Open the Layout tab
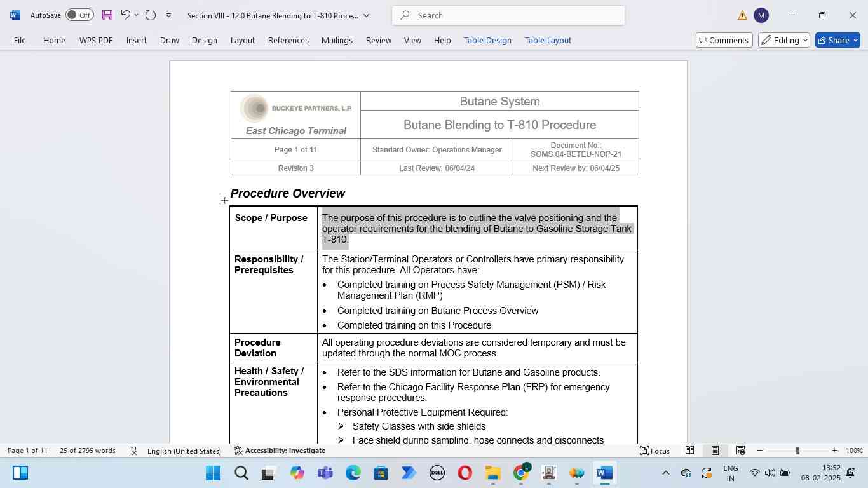868x488 pixels. [x=243, y=40]
